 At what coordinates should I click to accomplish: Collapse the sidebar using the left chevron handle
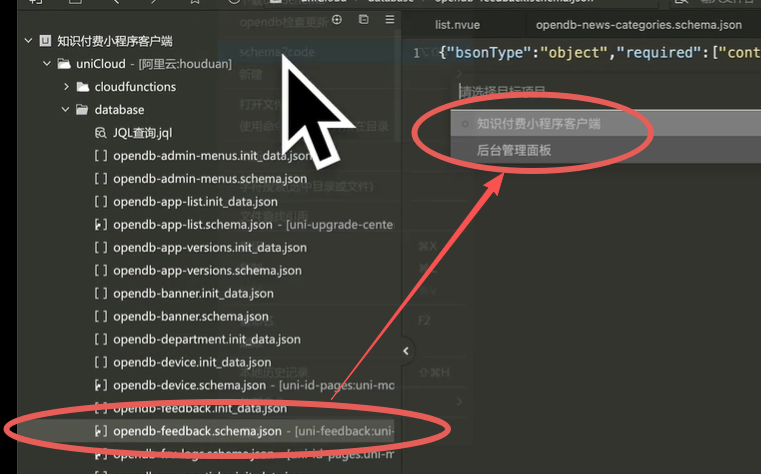pos(405,351)
